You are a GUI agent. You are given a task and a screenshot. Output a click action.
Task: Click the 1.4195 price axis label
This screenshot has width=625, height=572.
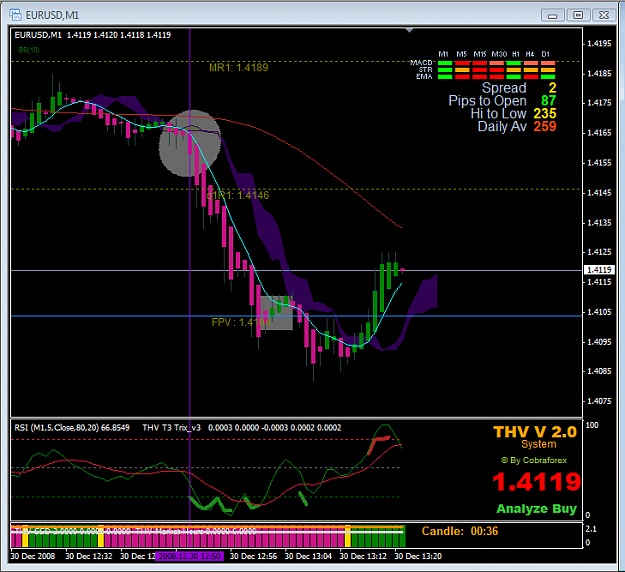tap(599, 43)
